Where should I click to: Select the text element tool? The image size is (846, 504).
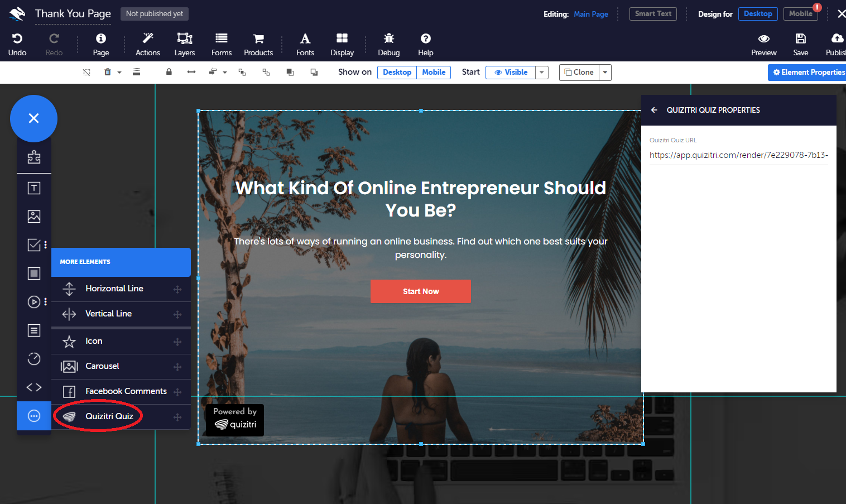coord(34,188)
